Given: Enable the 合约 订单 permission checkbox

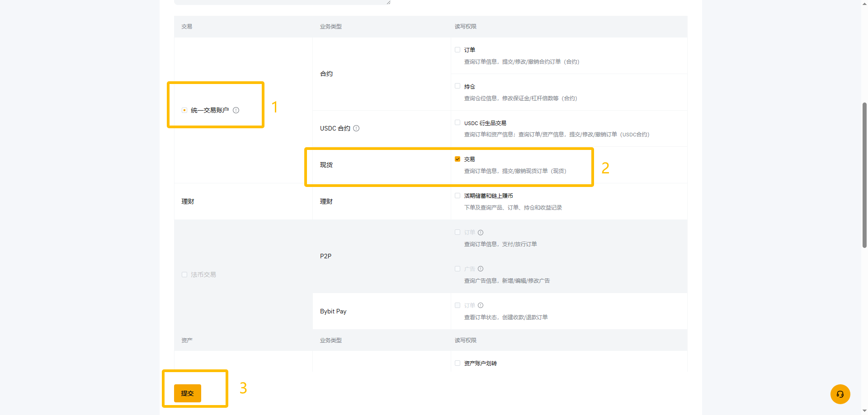Looking at the screenshot, I should point(458,50).
